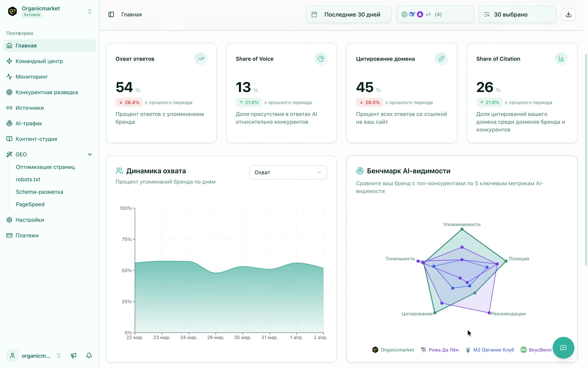
Task: Collapse the GEO section chevron
Action: pyautogui.click(x=90, y=154)
